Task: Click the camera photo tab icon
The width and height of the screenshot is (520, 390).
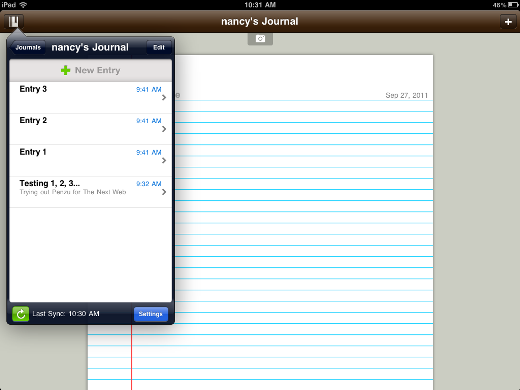Action: click(x=260, y=39)
